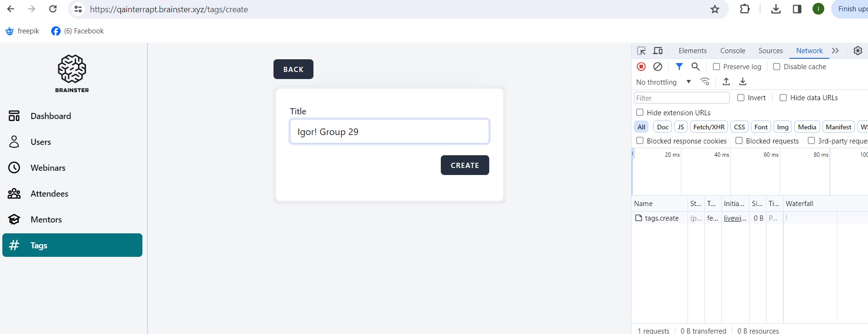868x334 pixels.
Task: Go back with the BACK button
Action: (293, 70)
